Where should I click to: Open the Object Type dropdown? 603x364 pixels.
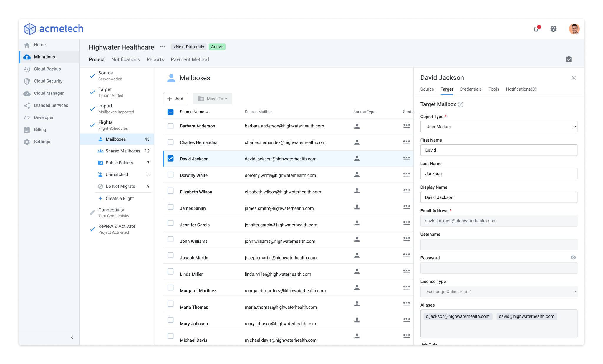coord(498,127)
